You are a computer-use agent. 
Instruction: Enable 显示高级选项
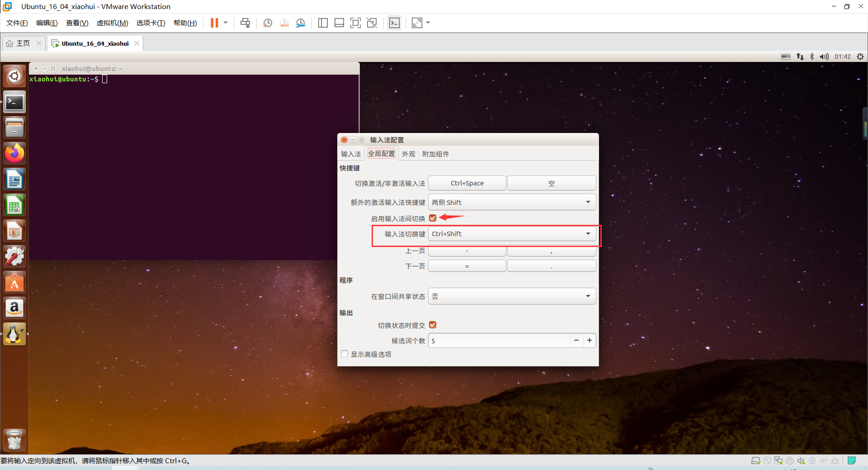pos(344,354)
